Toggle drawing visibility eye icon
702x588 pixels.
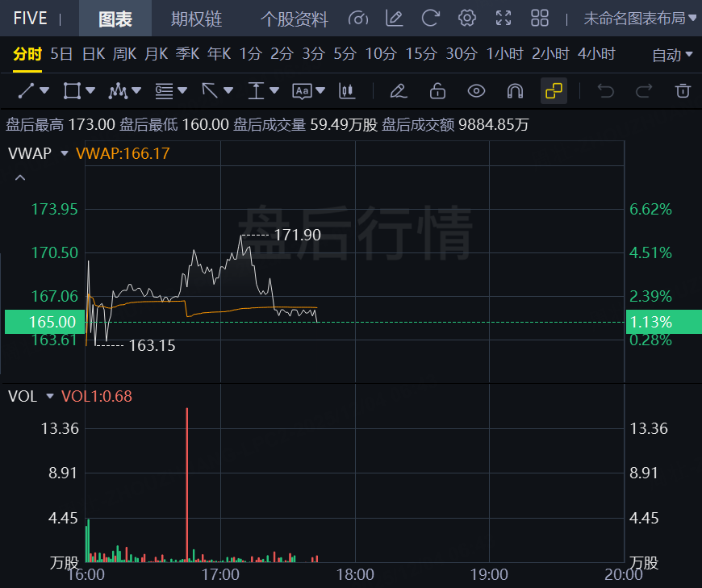click(x=476, y=90)
